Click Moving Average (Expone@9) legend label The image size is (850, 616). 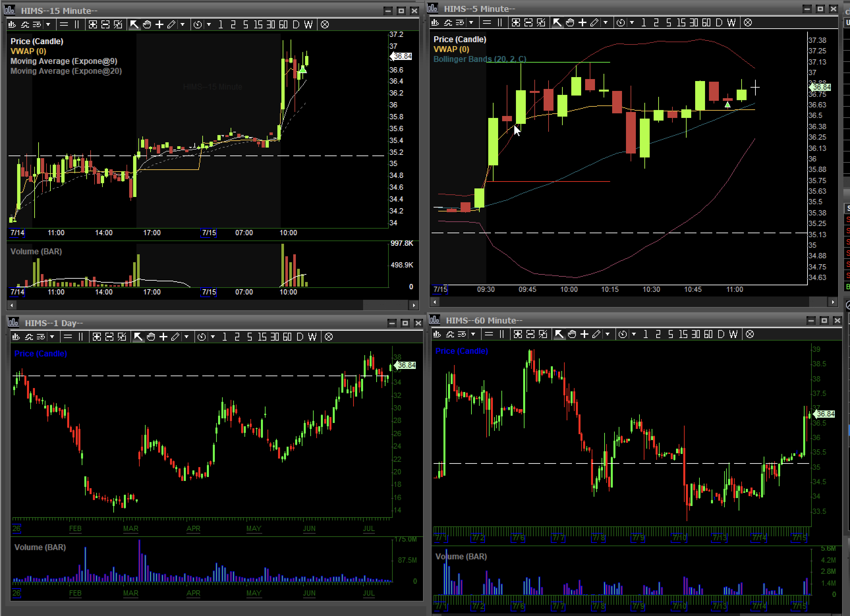click(64, 61)
